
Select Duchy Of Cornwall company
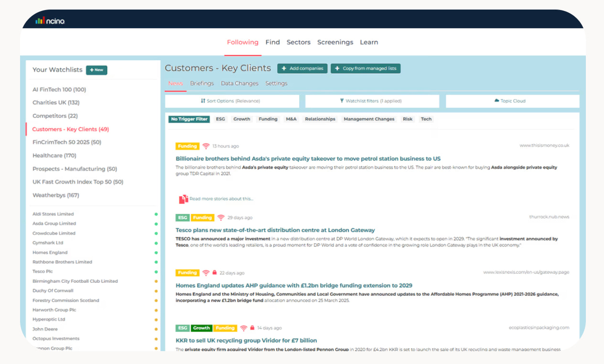[x=53, y=290]
